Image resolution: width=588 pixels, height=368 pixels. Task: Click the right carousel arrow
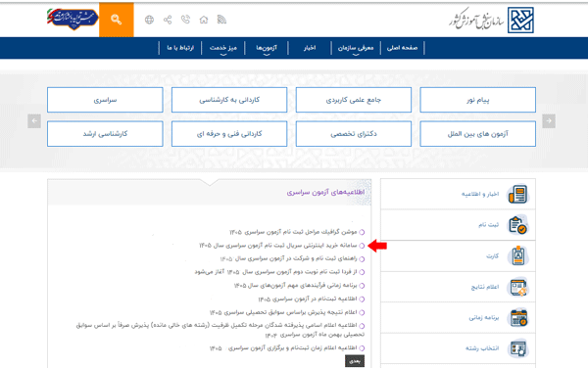pos(549,121)
